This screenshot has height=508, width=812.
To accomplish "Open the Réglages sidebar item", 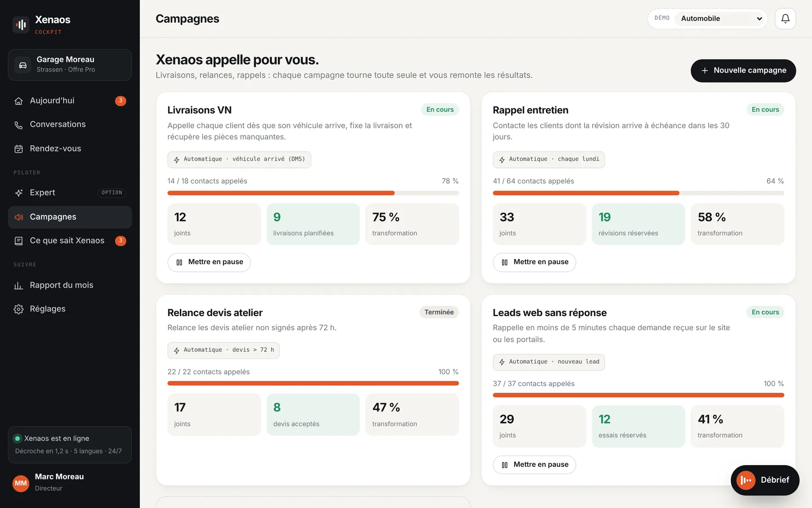I will 70,309.
